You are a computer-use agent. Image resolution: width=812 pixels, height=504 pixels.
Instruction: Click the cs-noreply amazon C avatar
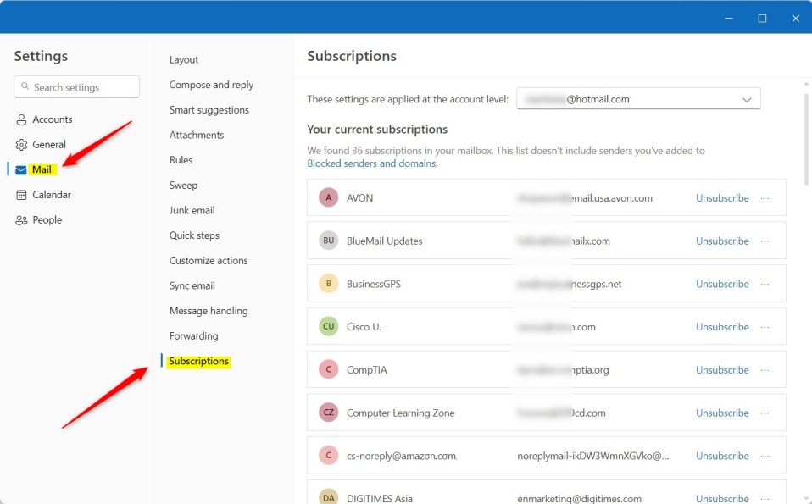coord(328,455)
